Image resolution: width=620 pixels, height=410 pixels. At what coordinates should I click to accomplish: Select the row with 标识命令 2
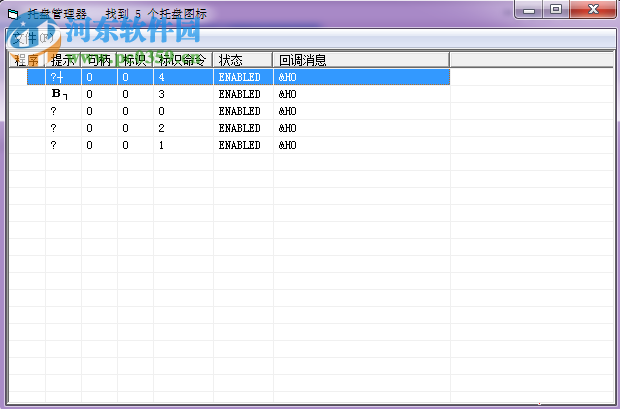click(229, 128)
